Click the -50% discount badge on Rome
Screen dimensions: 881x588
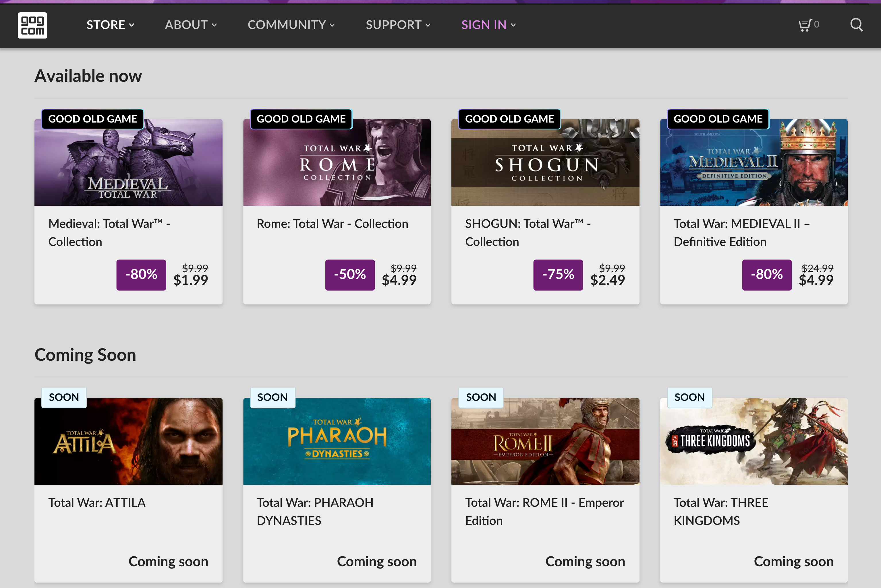[x=350, y=275]
